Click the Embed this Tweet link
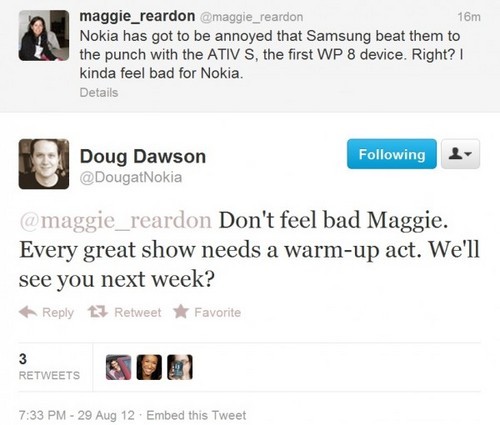The width and height of the screenshot is (500, 425). coord(196,415)
